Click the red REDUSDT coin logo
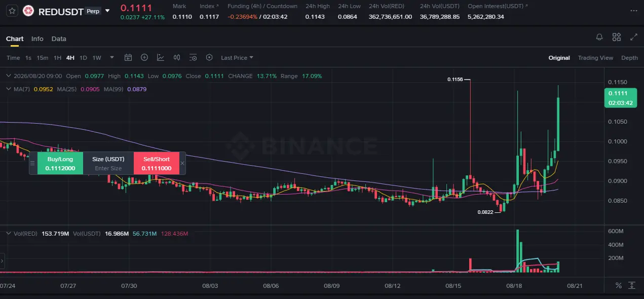 click(x=28, y=11)
